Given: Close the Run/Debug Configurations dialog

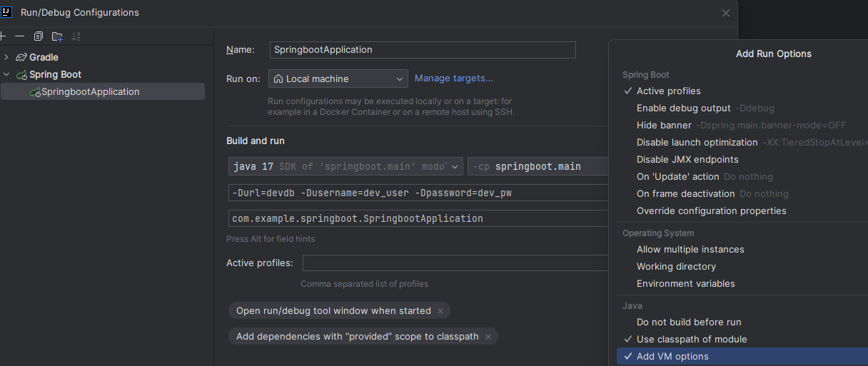Looking at the screenshot, I should (x=726, y=13).
